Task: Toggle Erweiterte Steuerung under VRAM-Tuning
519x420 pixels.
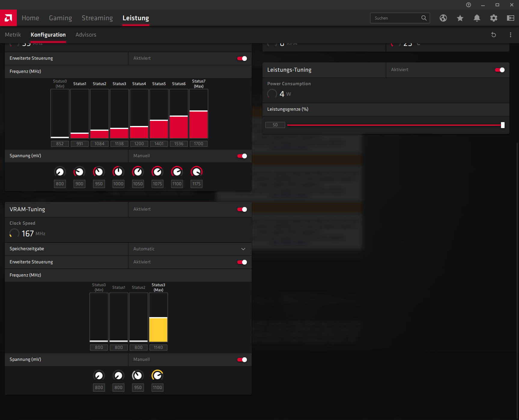Action: pyautogui.click(x=241, y=262)
